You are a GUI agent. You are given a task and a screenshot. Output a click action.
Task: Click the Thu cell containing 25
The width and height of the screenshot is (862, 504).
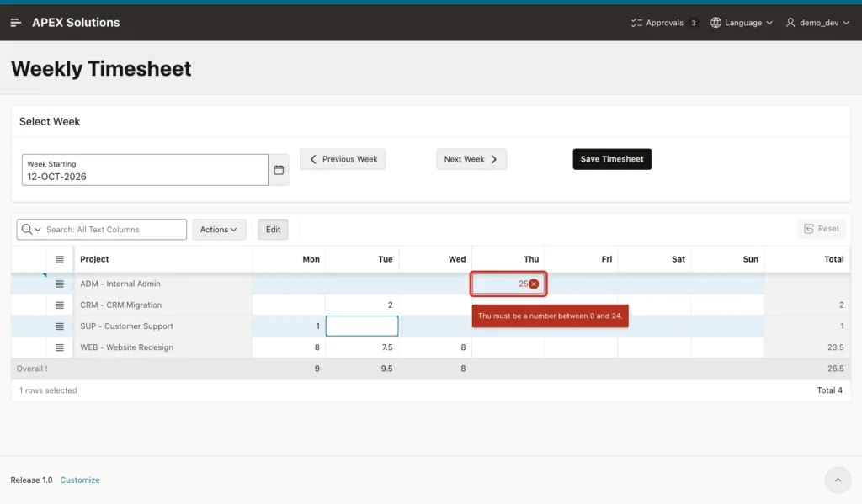click(x=508, y=284)
